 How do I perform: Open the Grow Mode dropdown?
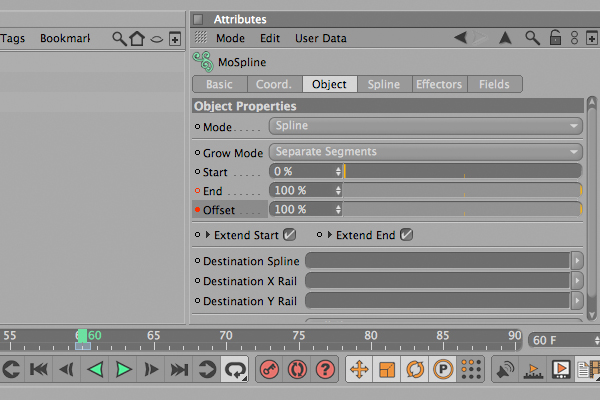pos(426,152)
